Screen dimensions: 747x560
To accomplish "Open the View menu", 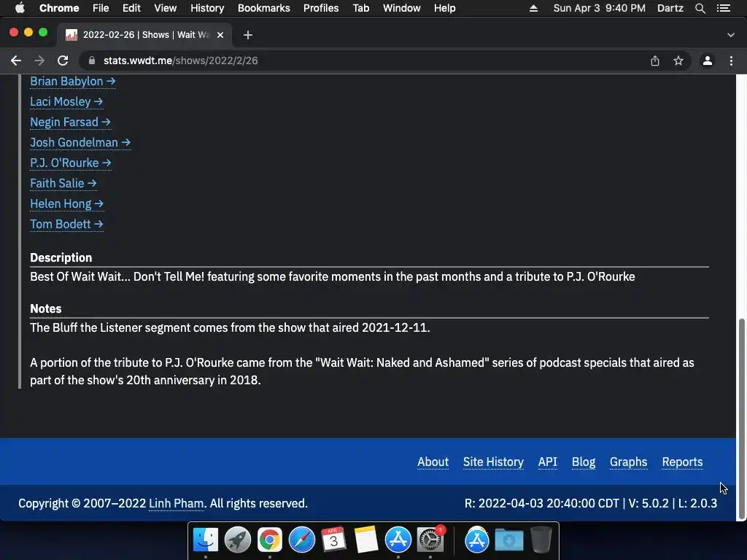I will tap(166, 8).
